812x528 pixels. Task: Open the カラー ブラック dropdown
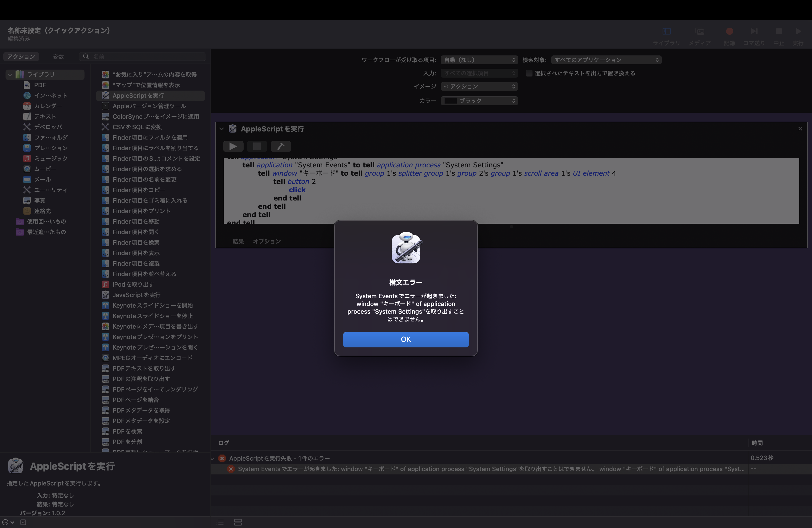[x=479, y=101]
